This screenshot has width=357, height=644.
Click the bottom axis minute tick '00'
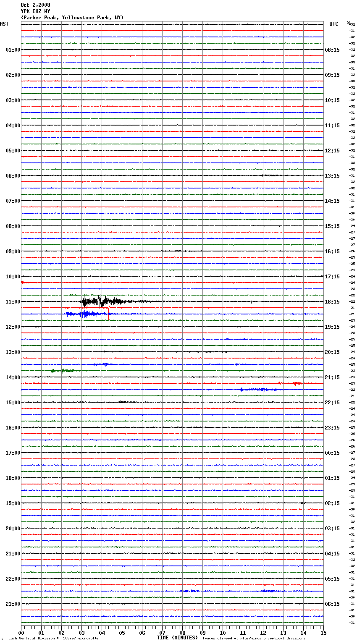coord(21,633)
